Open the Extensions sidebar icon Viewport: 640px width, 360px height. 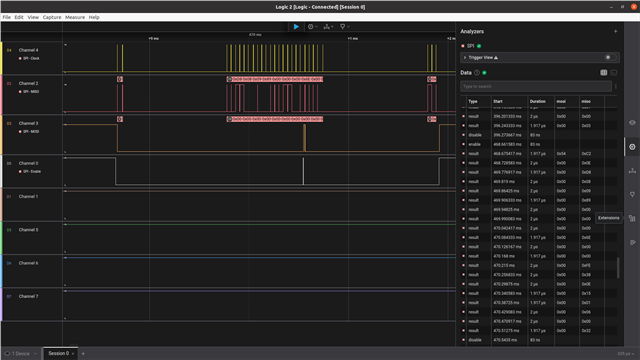click(632, 218)
